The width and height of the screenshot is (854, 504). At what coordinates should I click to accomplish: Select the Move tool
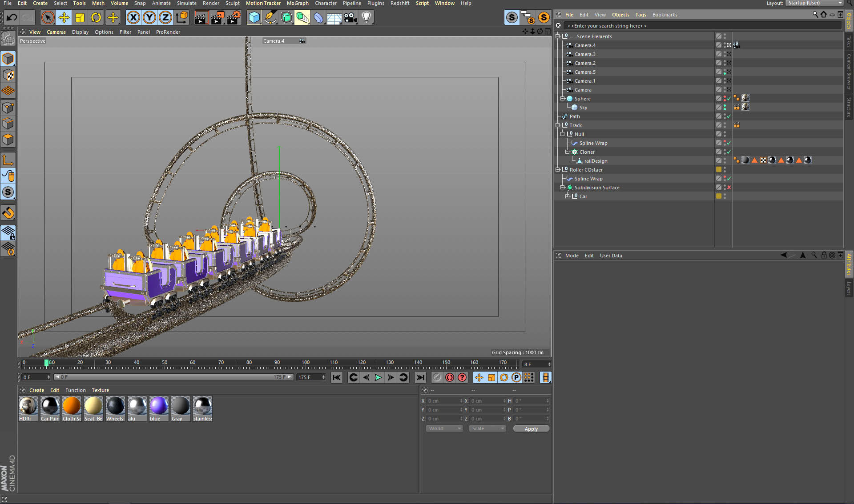[64, 18]
